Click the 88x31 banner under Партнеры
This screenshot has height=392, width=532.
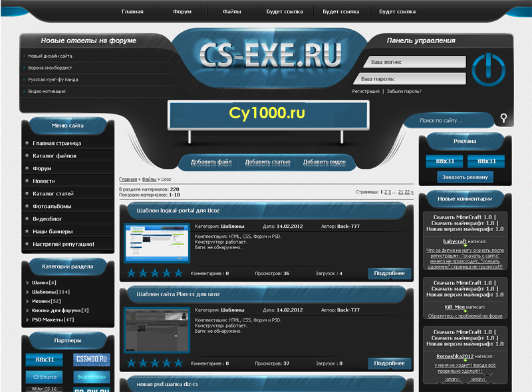click(x=45, y=359)
